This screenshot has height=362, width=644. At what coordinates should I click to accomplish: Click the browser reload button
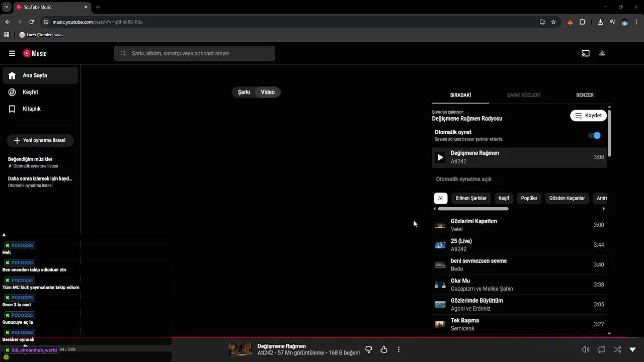(32, 22)
